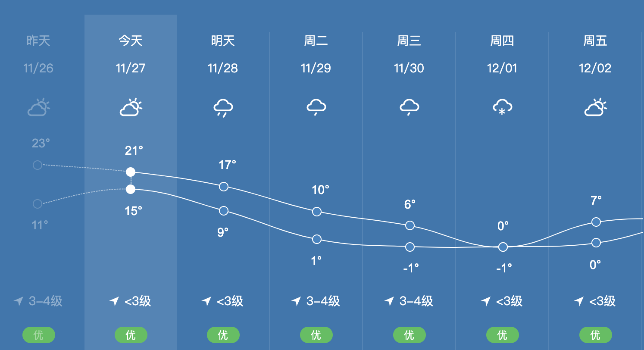Click the 0° merged temperature point on 周四
644x350 pixels.
point(503,247)
